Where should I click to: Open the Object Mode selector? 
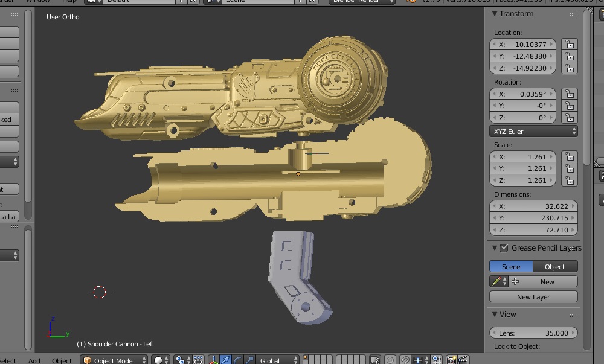click(114, 360)
